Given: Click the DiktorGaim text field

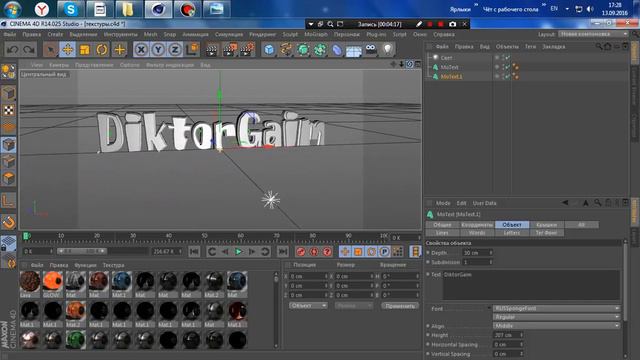Looking at the screenshot, I should click(531, 285).
